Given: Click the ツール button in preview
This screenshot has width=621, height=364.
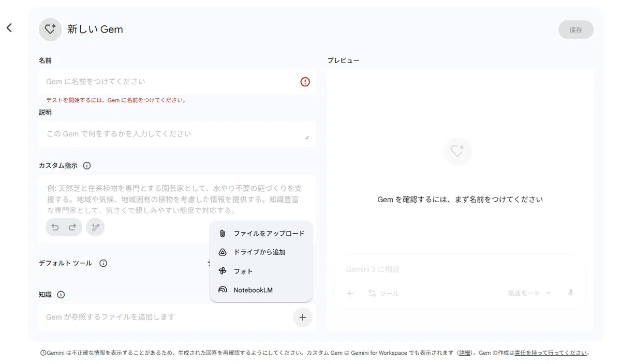Looking at the screenshot, I should pos(383,293).
